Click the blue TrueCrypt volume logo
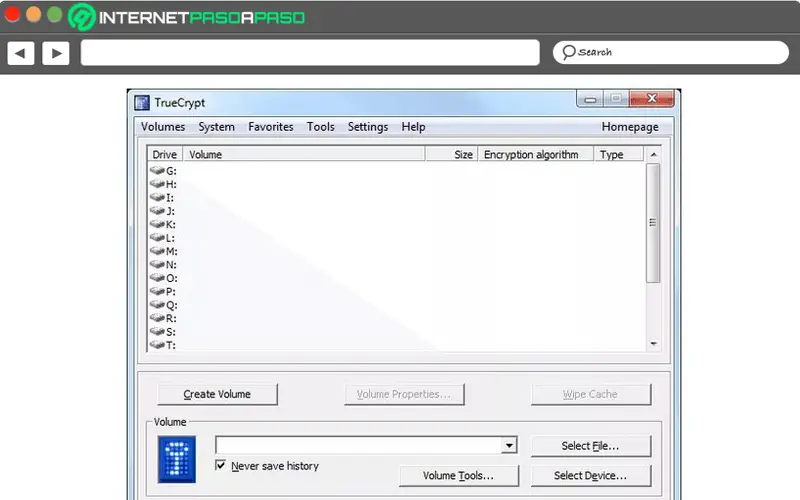The image size is (800, 500). pos(177,459)
